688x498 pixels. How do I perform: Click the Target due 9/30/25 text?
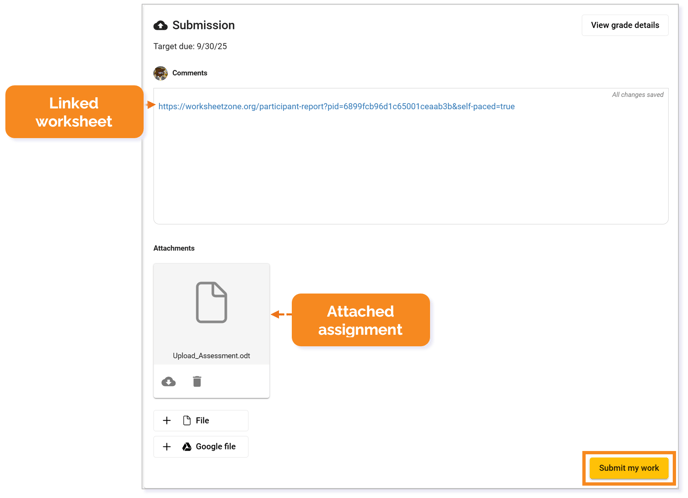coord(190,47)
